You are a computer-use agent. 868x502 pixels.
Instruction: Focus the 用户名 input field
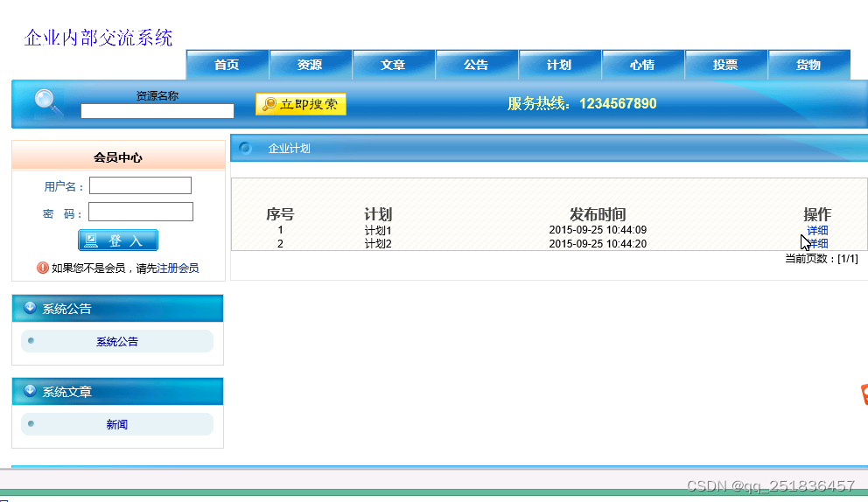(141, 185)
